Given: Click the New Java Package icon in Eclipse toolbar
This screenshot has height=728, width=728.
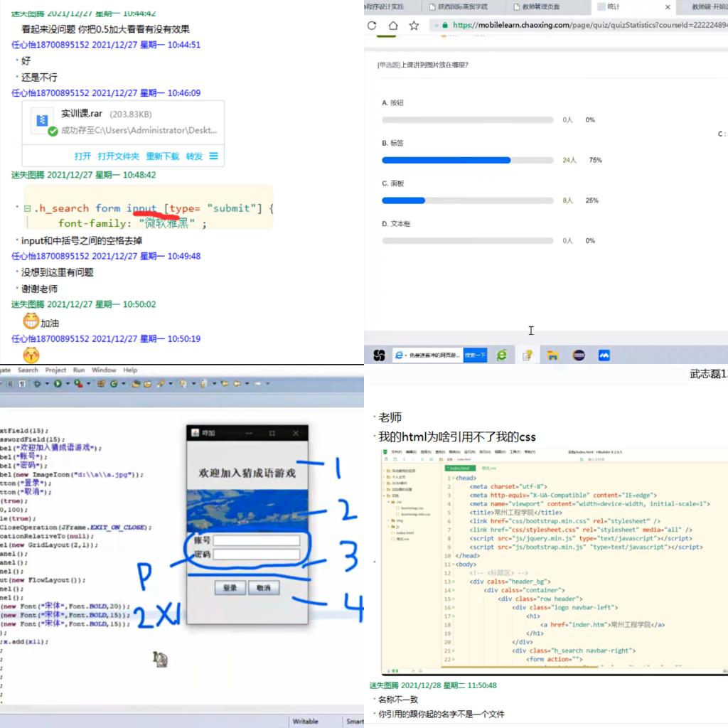Looking at the screenshot, I should pyautogui.click(x=101, y=383).
